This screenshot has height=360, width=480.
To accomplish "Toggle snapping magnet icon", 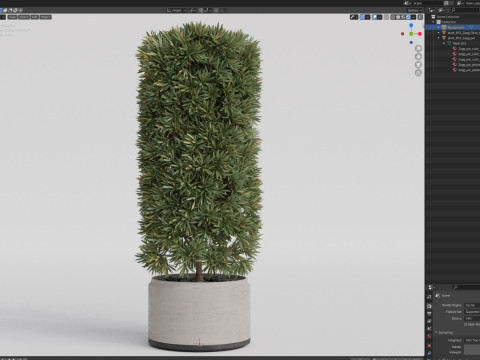I will point(201,10).
